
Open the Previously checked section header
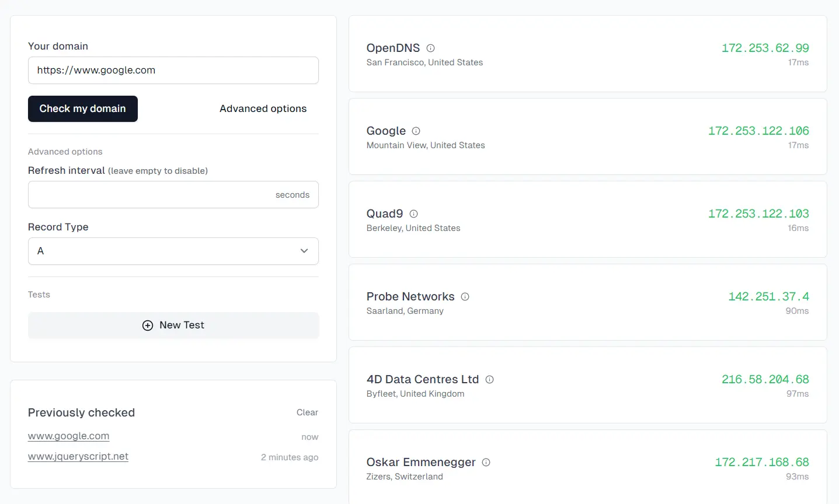click(81, 412)
